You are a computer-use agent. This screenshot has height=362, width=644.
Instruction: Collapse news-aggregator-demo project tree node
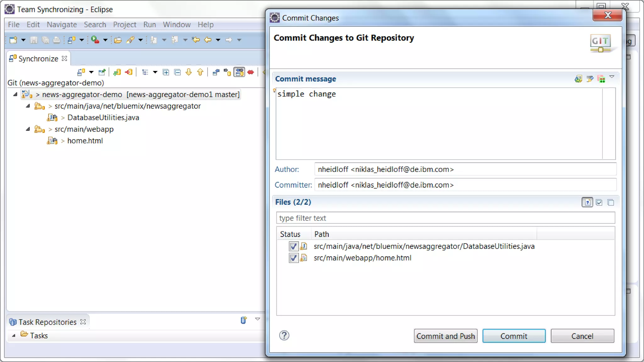click(x=15, y=94)
